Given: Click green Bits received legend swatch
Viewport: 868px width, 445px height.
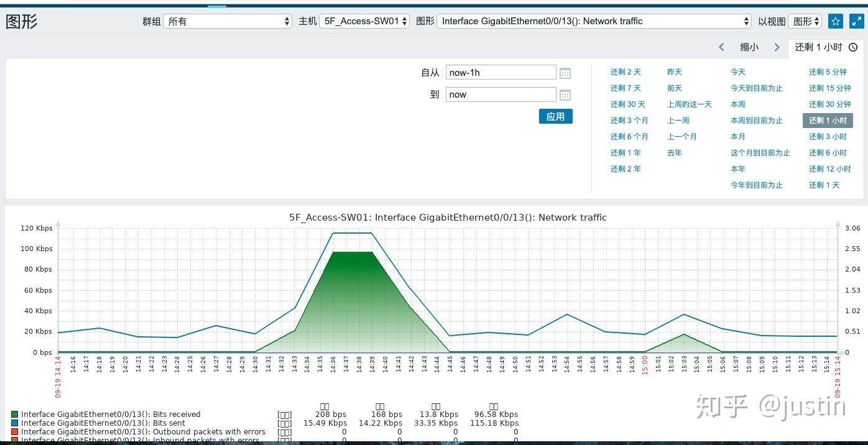Looking at the screenshot, I should pyautogui.click(x=14, y=415).
